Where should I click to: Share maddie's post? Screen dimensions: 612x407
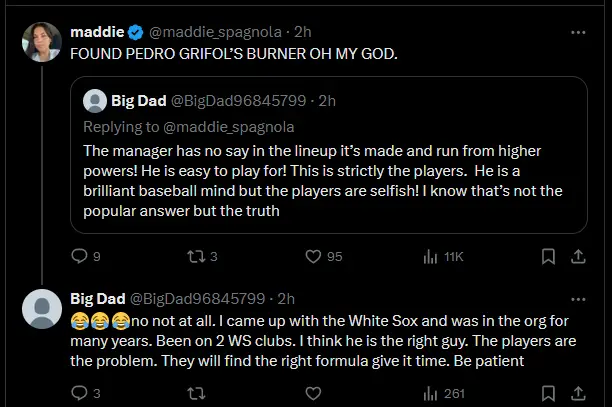pos(578,257)
